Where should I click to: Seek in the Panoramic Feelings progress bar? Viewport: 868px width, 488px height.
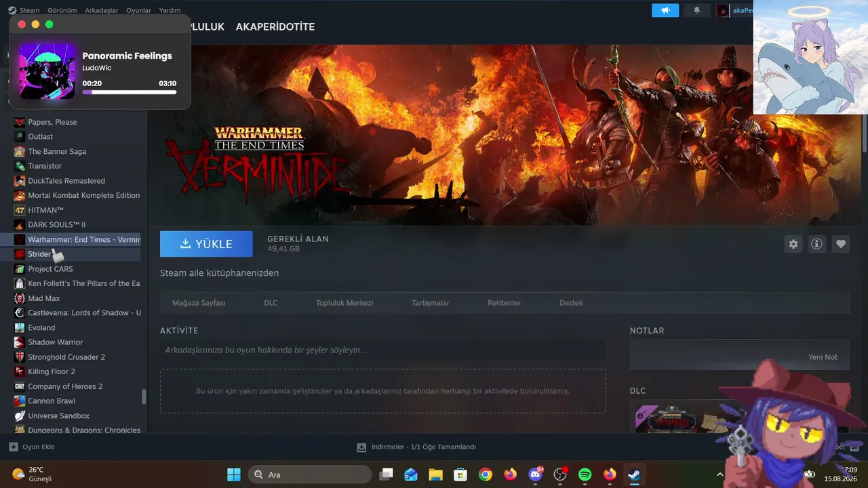(x=130, y=92)
